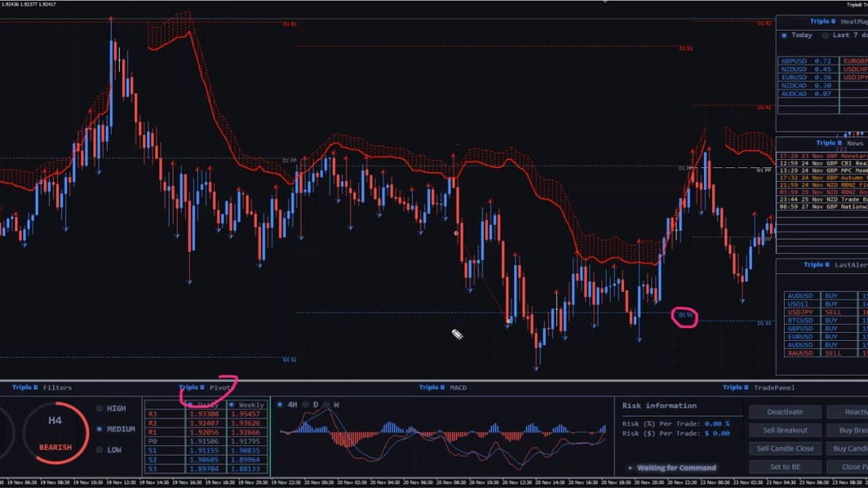
Task: Select Today in the HeatMap panel
Action: [x=785, y=35]
